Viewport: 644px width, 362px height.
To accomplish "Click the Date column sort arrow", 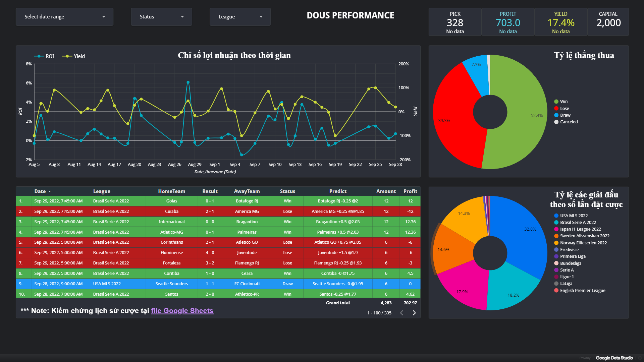I will 50,191.
